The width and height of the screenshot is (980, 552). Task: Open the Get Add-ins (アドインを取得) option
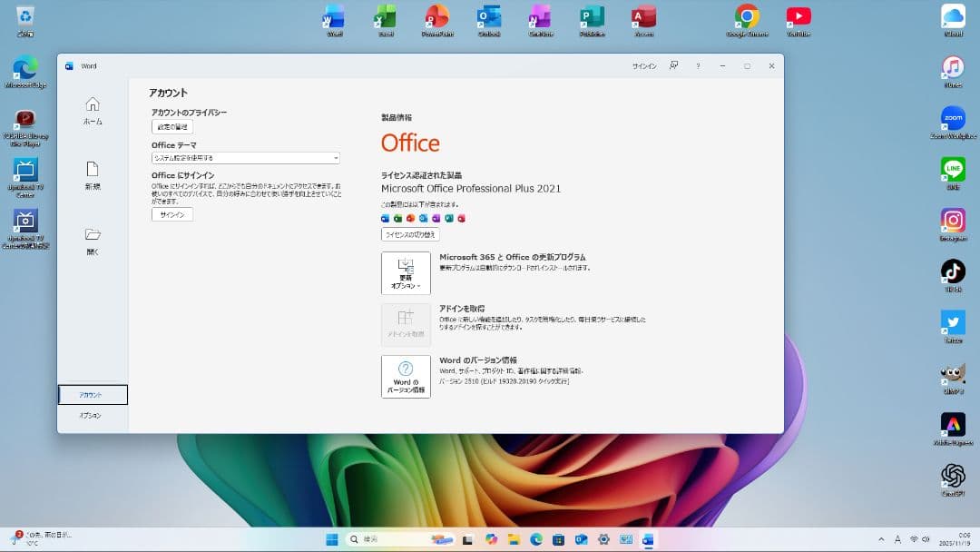(x=406, y=324)
